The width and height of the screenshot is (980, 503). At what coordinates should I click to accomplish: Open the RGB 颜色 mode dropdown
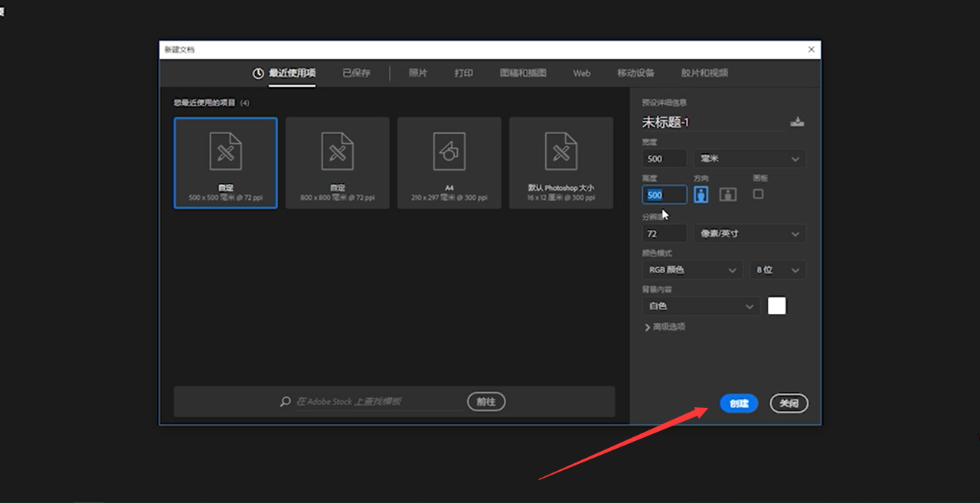[692, 269]
